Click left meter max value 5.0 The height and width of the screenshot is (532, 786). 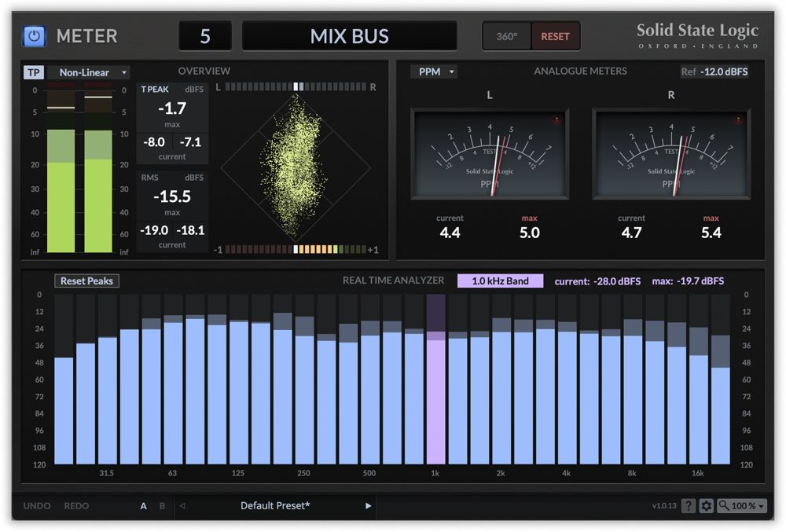(x=529, y=233)
